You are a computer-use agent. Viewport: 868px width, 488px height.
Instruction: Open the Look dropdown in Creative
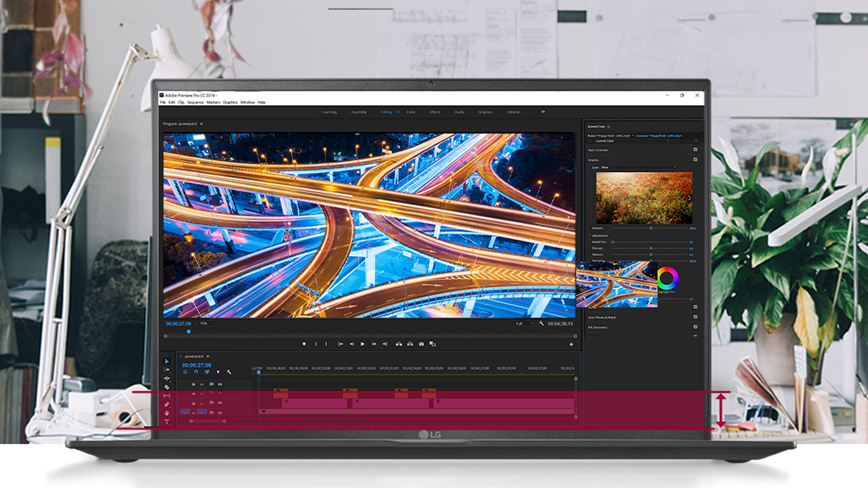(638, 167)
